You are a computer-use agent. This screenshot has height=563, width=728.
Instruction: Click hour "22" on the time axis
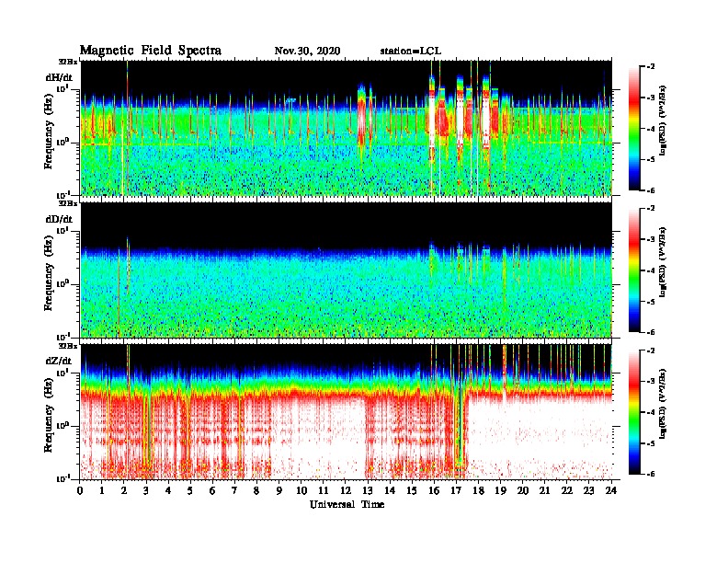[x=567, y=490]
